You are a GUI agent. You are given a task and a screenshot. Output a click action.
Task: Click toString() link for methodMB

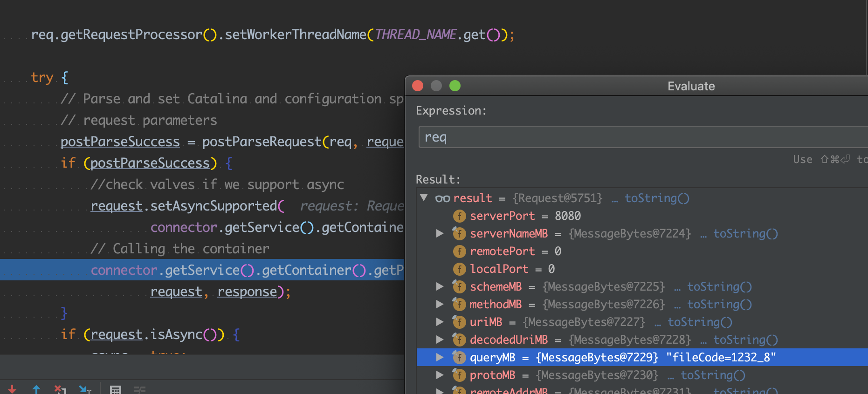pyautogui.click(x=719, y=305)
